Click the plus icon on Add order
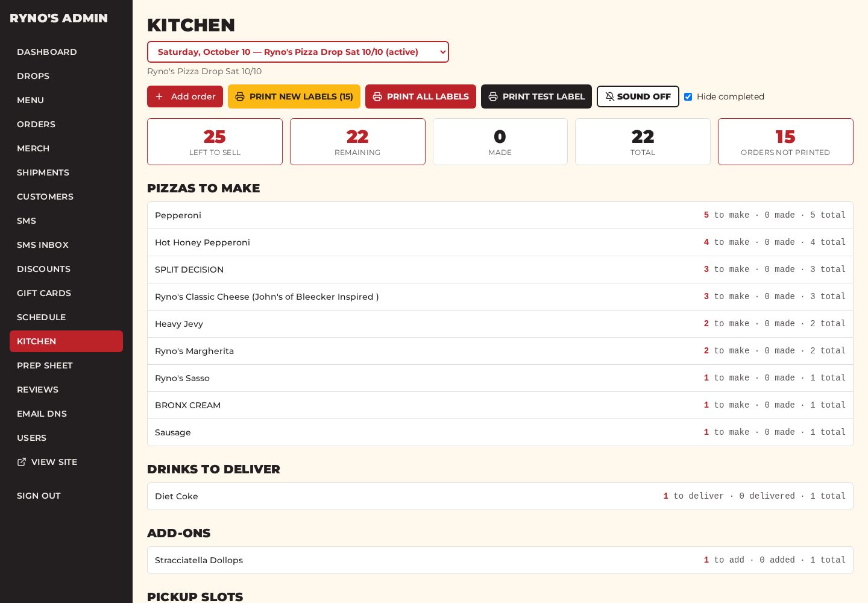 click(x=159, y=96)
